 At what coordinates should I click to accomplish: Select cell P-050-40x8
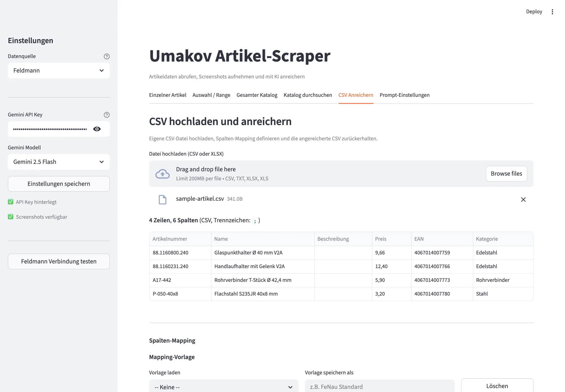180,294
